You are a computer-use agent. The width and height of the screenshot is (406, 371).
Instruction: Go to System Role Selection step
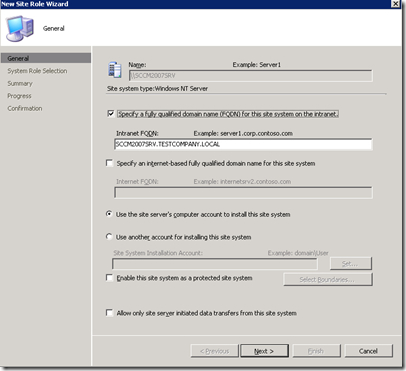(37, 71)
